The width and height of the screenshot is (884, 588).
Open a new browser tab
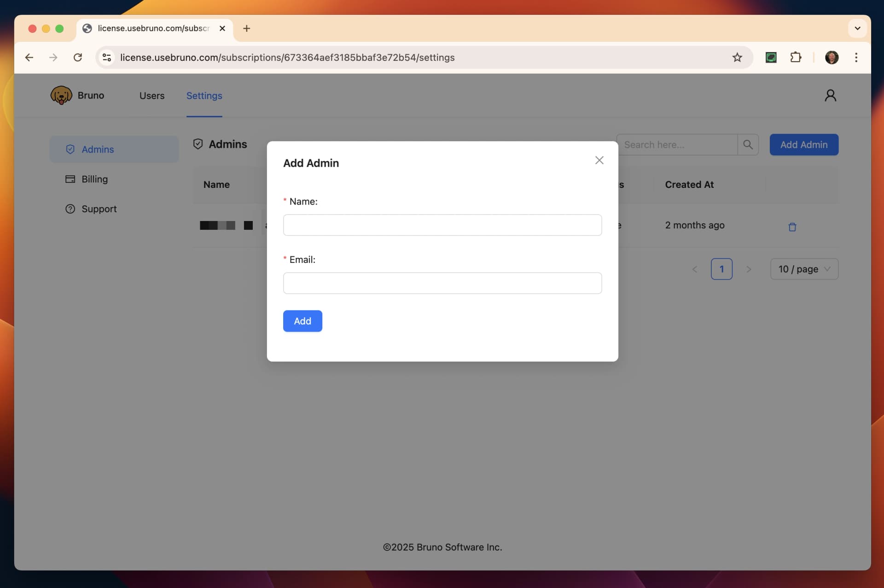247,29
